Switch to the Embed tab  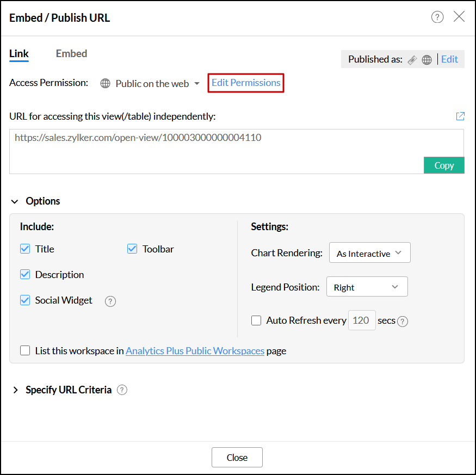click(x=71, y=53)
